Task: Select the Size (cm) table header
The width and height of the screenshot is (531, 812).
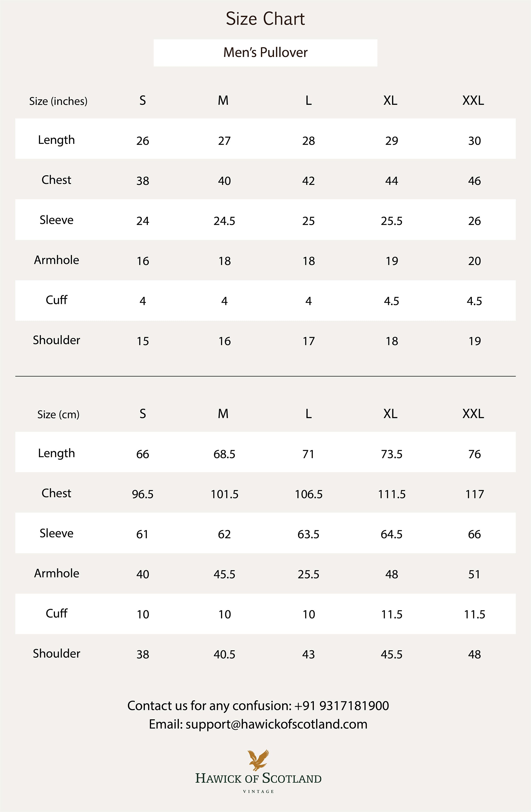Action: (x=58, y=414)
